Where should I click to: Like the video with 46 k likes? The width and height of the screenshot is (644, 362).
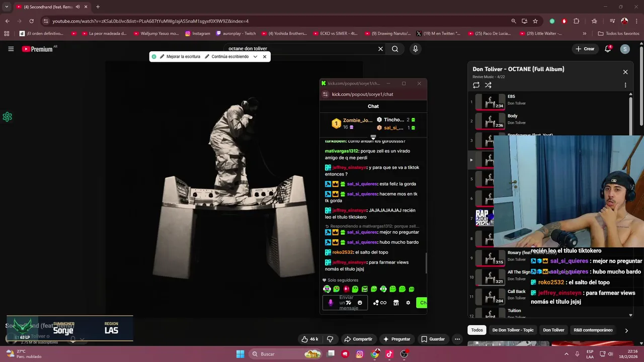309,339
